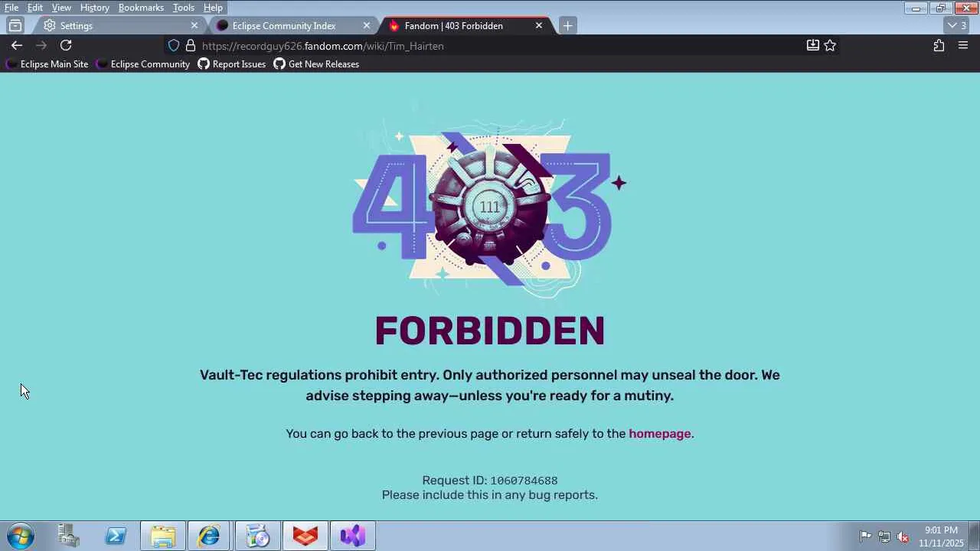Close the Eclipse Community Index tab

367,25
